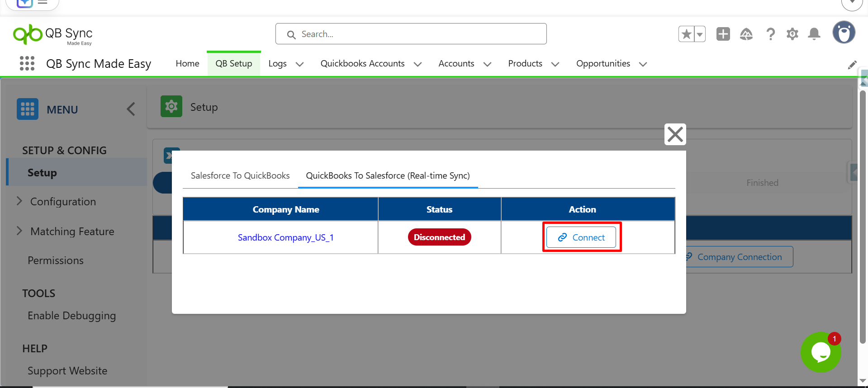The image size is (868, 388).
Task: Select QuickBooks To Salesforce (Real-time Sync) tab
Action: [388, 175]
